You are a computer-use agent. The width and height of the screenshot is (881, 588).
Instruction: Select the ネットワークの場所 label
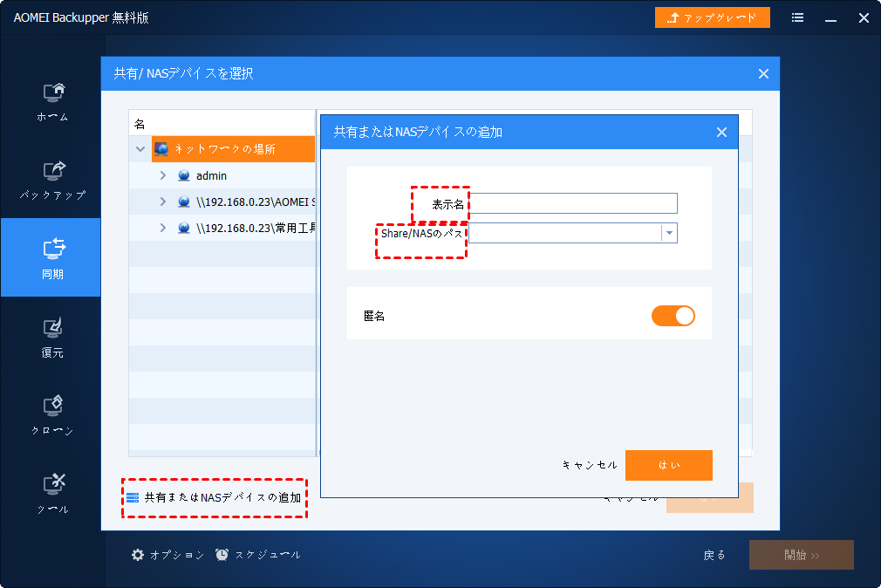[x=225, y=149]
